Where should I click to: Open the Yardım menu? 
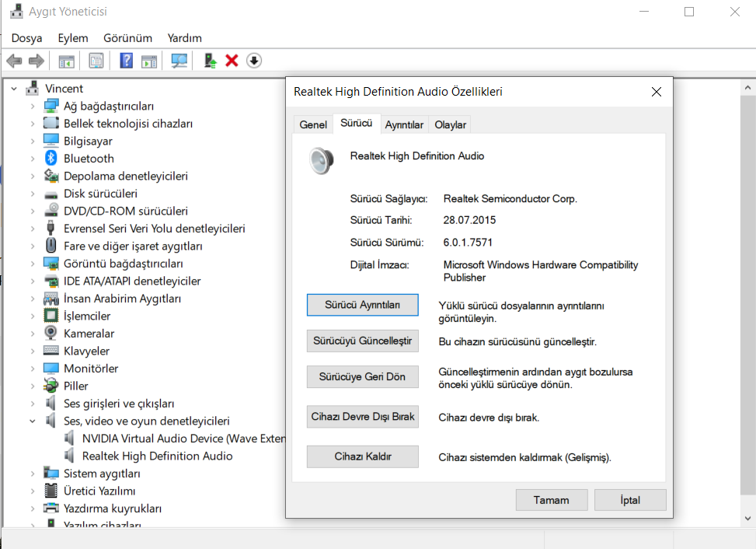click(x=185, y=38)
